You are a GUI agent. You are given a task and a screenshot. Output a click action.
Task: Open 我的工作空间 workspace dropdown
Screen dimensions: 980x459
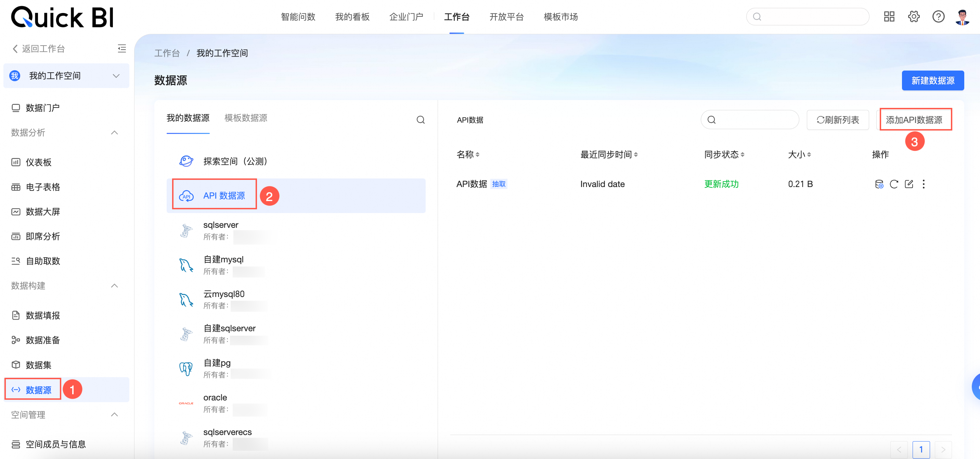[66, 76]
